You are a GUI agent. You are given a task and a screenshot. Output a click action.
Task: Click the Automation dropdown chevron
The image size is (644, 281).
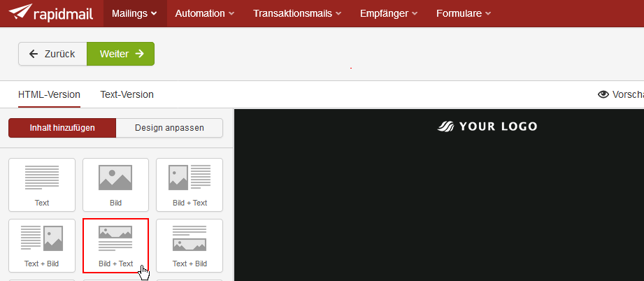231,13
